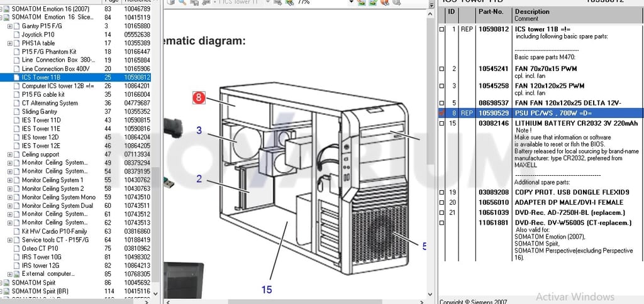Select callout number 3 in the schematic
The image size is (644, 304).
coord(199,131)
